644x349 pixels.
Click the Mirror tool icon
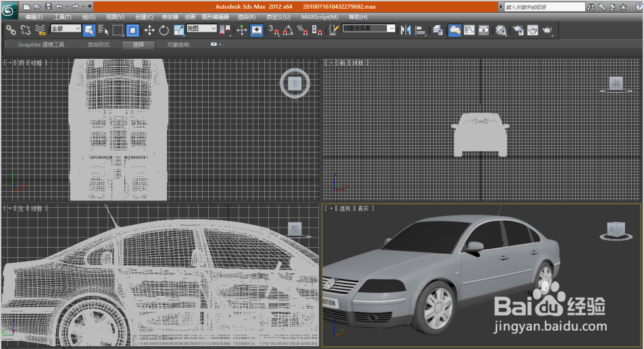pyautogui.click(x=405, y=30)
